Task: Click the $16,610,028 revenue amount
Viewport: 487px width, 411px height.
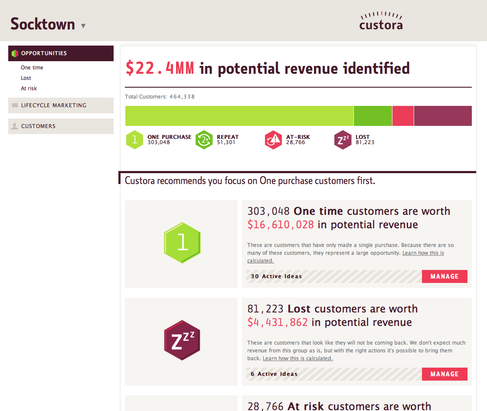Action: click(280, 225)
